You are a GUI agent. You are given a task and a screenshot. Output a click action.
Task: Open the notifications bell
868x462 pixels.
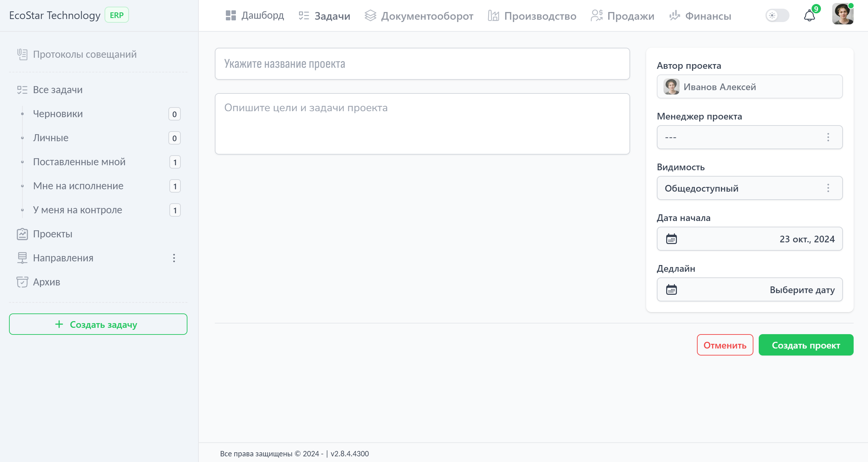tap(809, 15)
